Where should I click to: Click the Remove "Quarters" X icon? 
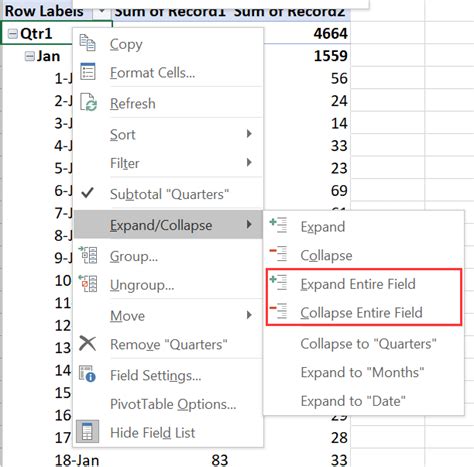(88, 344)
